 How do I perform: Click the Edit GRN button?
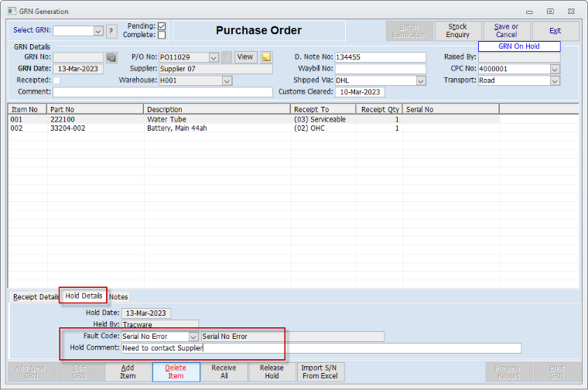[x=80, y=372]
